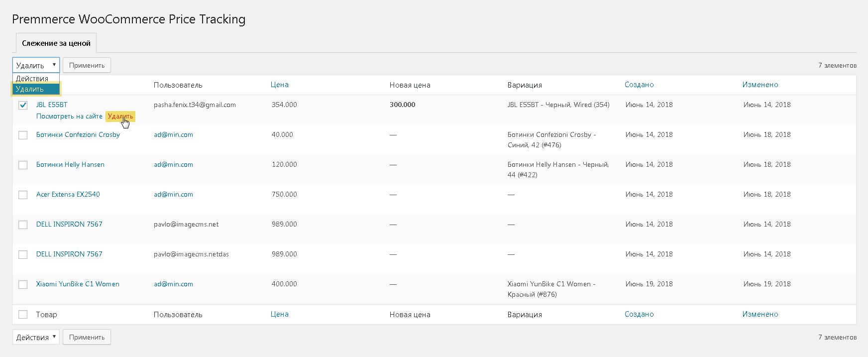Viewport: 868px width, 357px height.
Task: Click the price 354.000 cell
Action: click(x=284, y=105)
